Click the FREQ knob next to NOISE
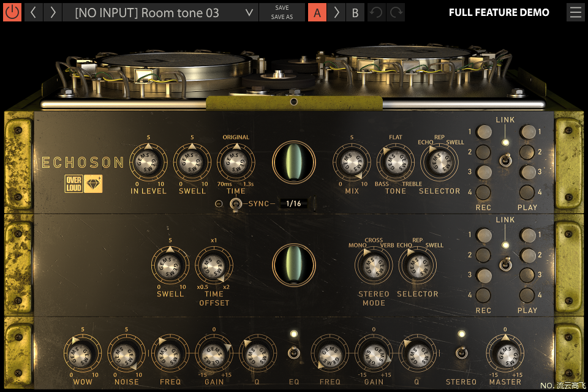 [x=170, y=354]
